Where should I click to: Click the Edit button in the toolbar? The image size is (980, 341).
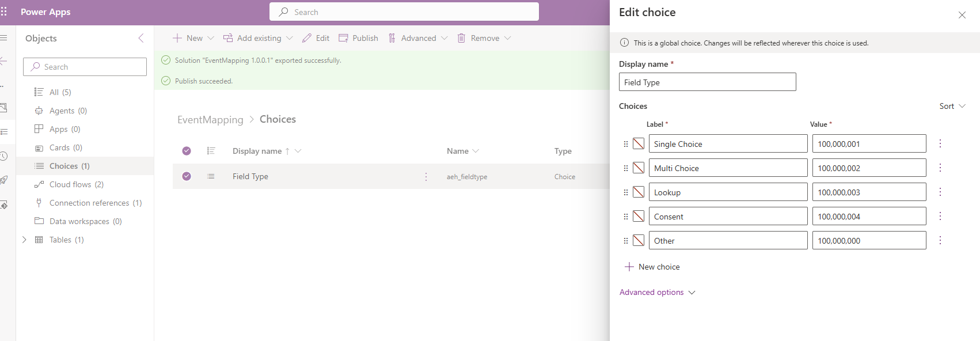coord(316,38)
